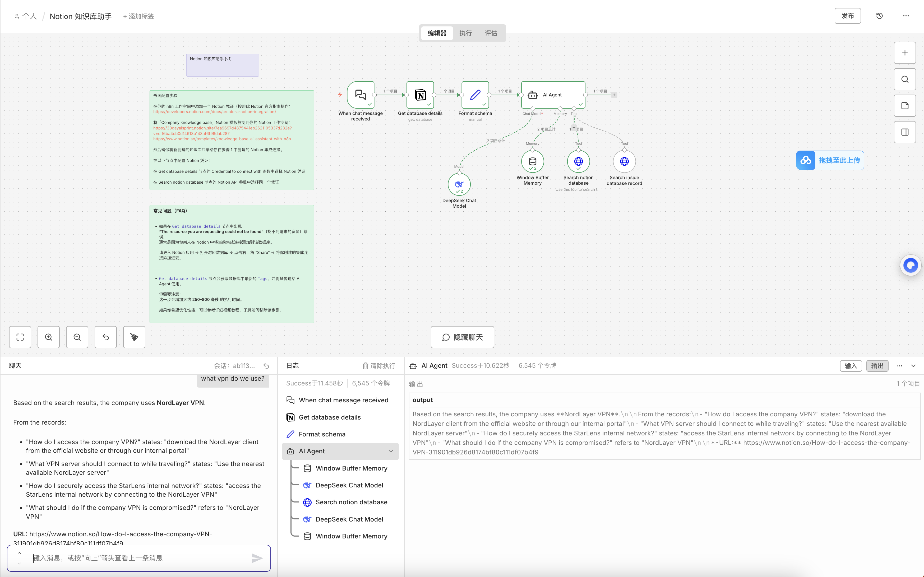This screenshot has width=924, height=577.
Task: Switch to the 执行 tab
Action: pos(465,33)
